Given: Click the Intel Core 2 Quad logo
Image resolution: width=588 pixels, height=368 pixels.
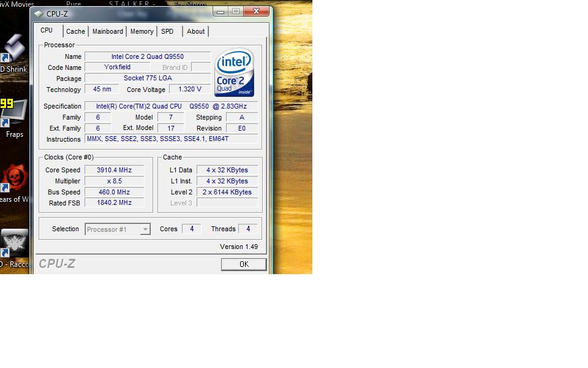Looking at the screenshot, I should pos(235,72).
